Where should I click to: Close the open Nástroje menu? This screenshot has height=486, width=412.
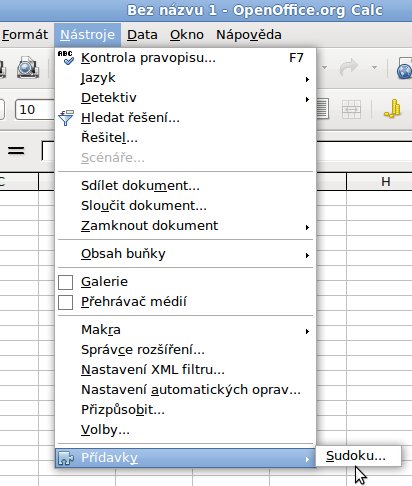click(87, 35)
